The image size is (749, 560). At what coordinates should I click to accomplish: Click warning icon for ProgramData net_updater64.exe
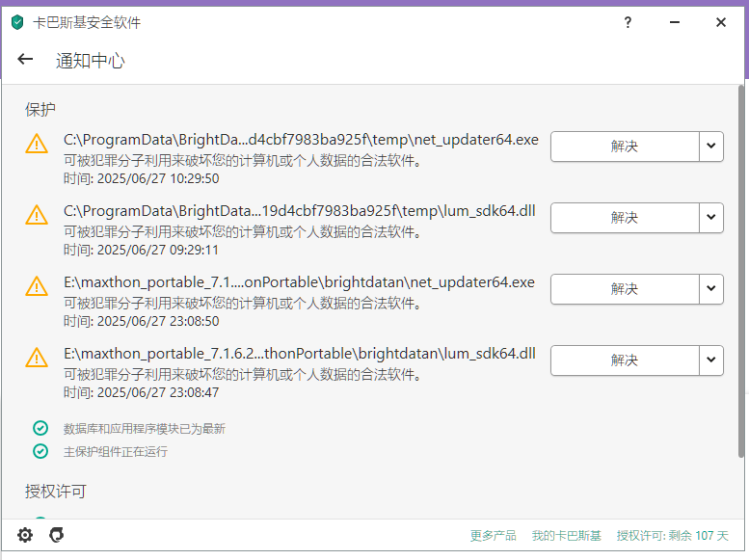37,144
